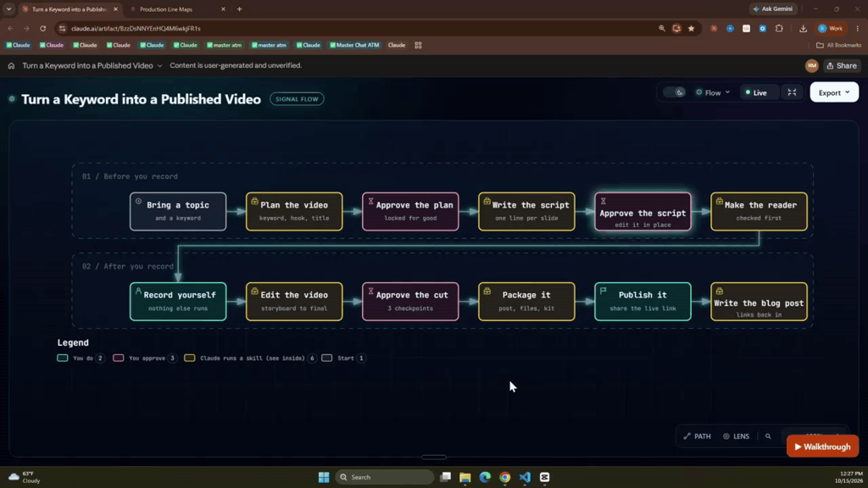
Task: Click the taskbar Search box
Action: coord(384,477)
